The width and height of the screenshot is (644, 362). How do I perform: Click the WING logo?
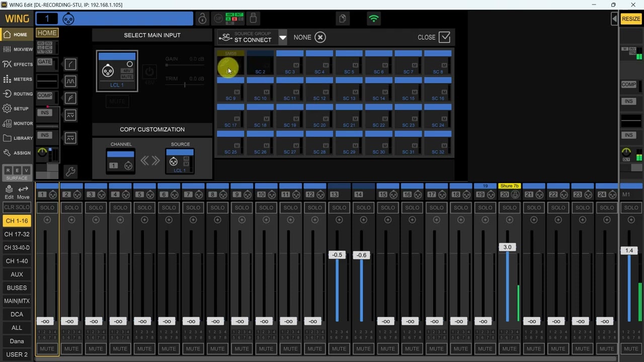(x=17, y=19)
